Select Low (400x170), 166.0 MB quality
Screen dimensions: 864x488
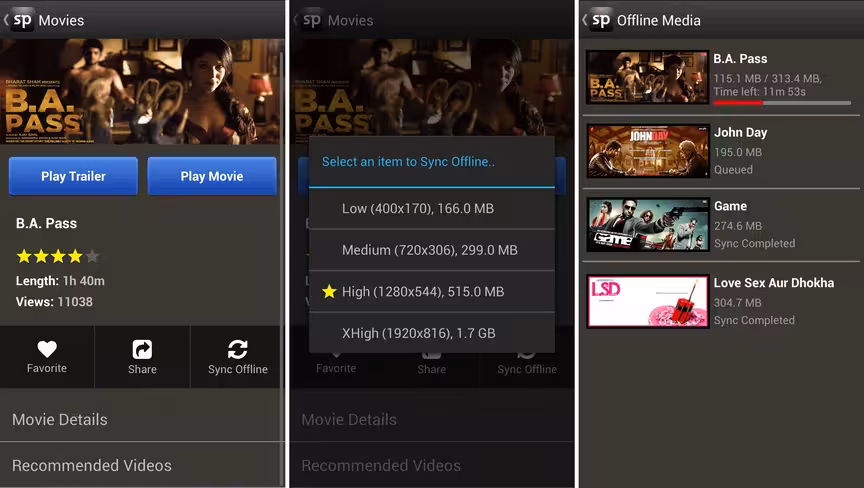coord(431,209)
